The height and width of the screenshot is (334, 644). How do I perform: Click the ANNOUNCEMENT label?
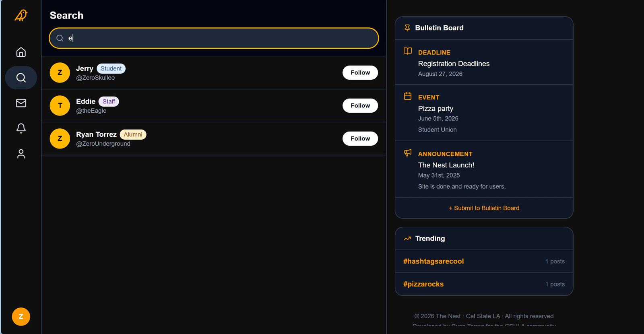(445, 154)
